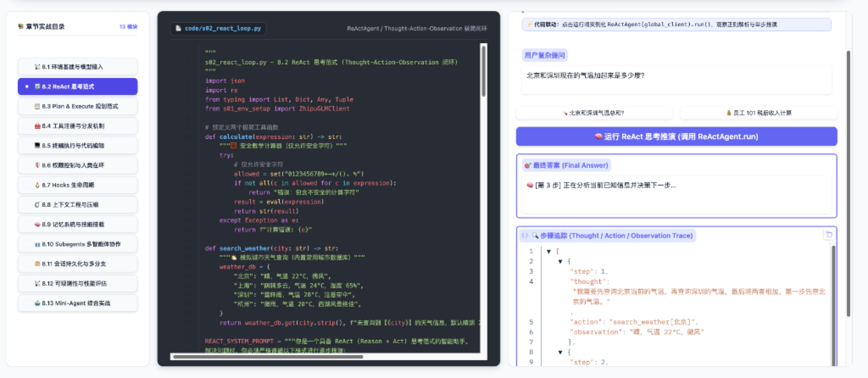Screen dimensions: 868x378
Task: Click the step trace viewer's scrollbar
Action: tap(833, 305)
